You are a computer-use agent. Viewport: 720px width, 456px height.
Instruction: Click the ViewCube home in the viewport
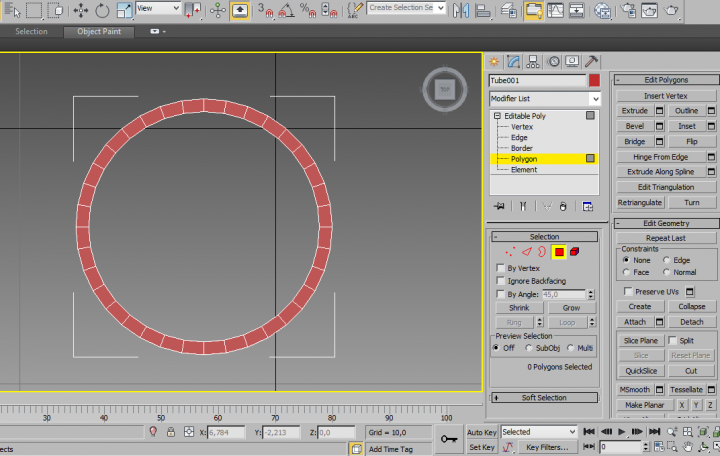444,89
